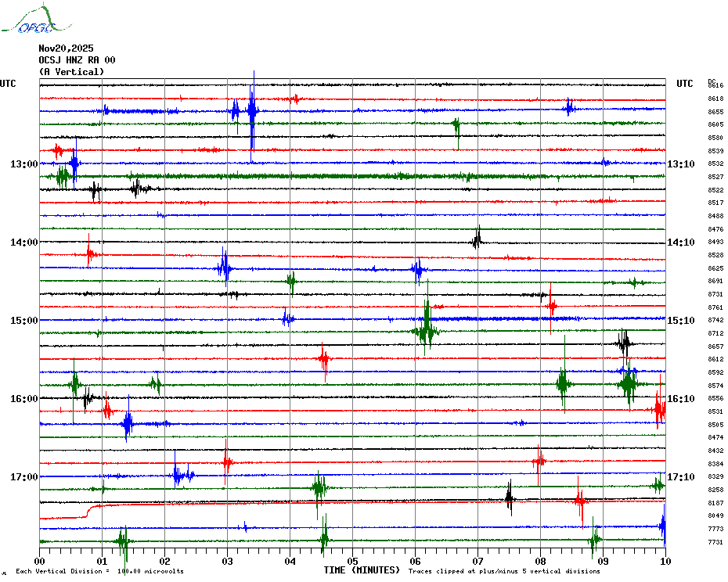Image resolution: width=728 pixels, height=582 pixels.
Task: Click the DC offset value 8539
Action: [715, 151]
